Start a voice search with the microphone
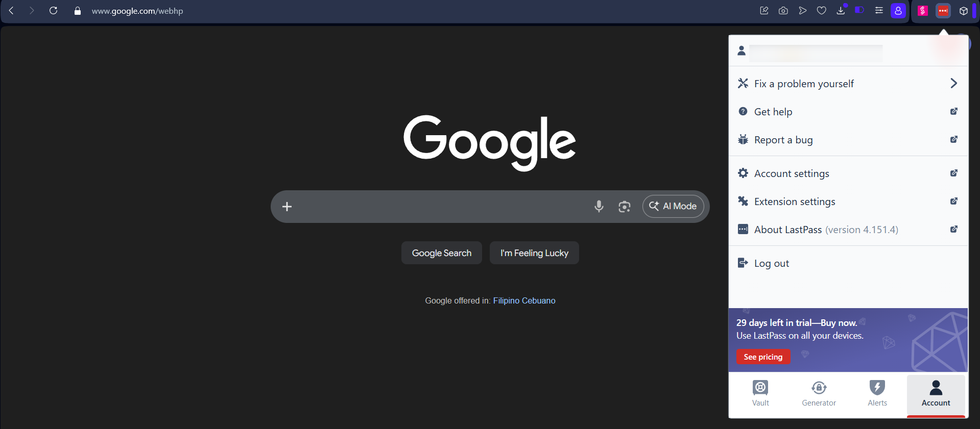 pos(599,207)
